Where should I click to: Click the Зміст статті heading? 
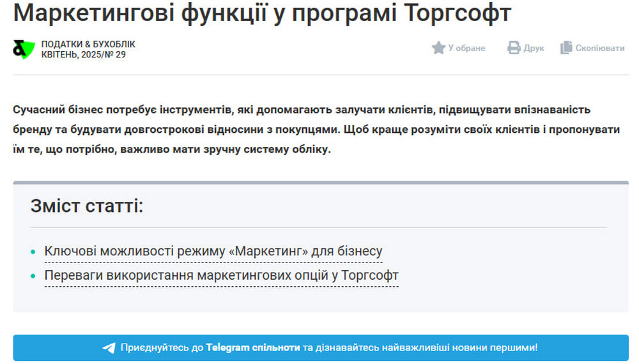pyautogui.click(x=87, y=206)
